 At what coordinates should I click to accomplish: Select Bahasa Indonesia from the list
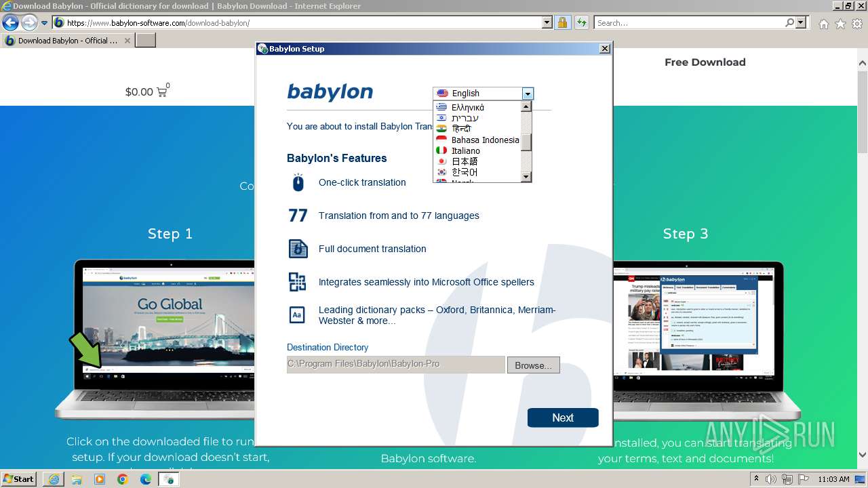485,140
